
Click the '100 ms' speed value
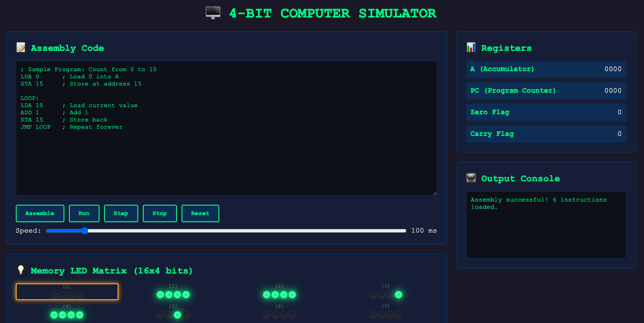coord(424,231)
